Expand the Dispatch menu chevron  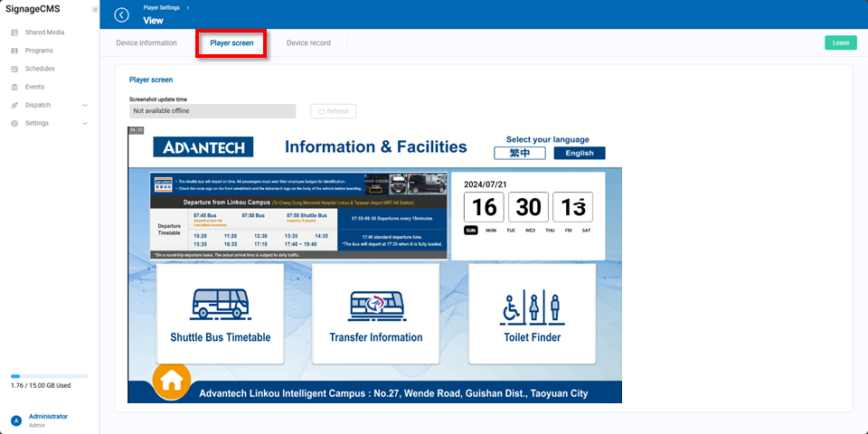(x=85, y=105)
